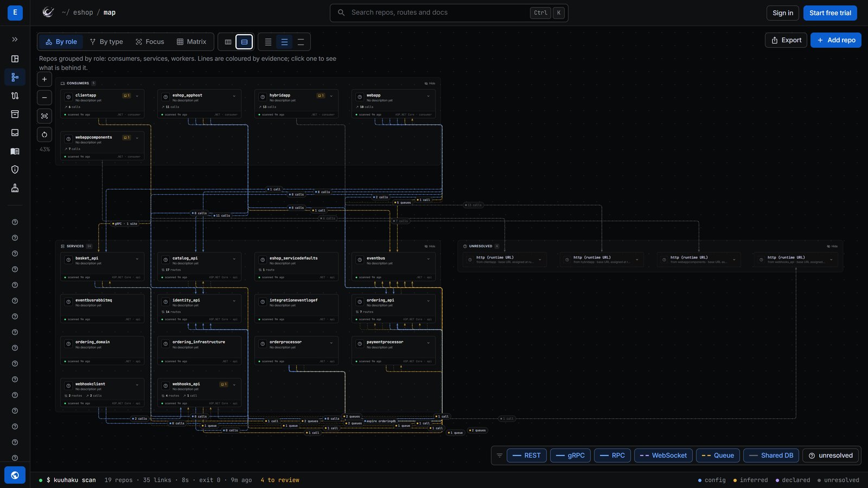Switch to the By type tab

pyautogui.click(x=106, y=42)
